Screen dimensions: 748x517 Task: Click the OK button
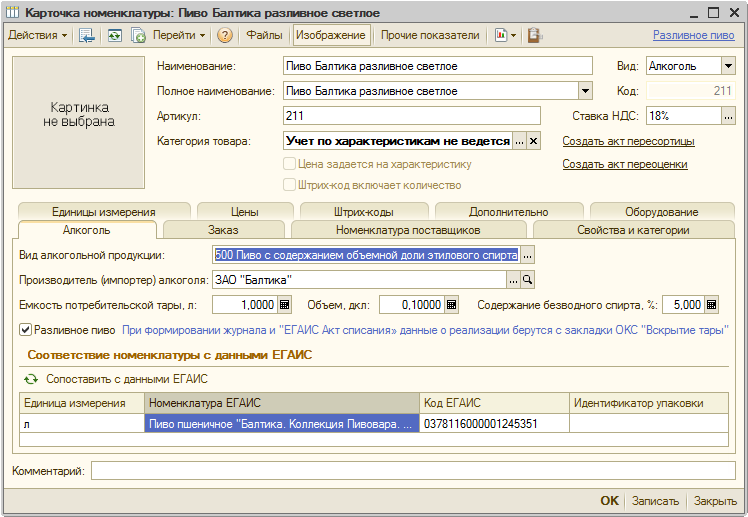[609, 501]
